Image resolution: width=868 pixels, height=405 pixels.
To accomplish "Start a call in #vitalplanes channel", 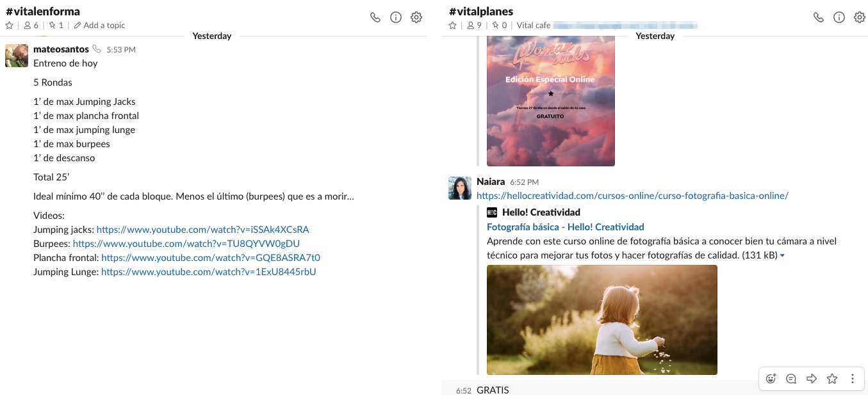I will (x=819, y=17).
